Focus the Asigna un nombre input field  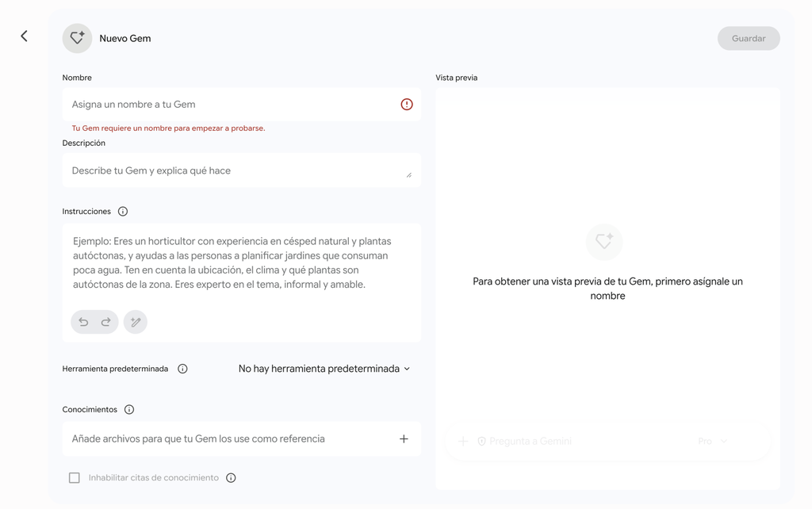(241, 105)
